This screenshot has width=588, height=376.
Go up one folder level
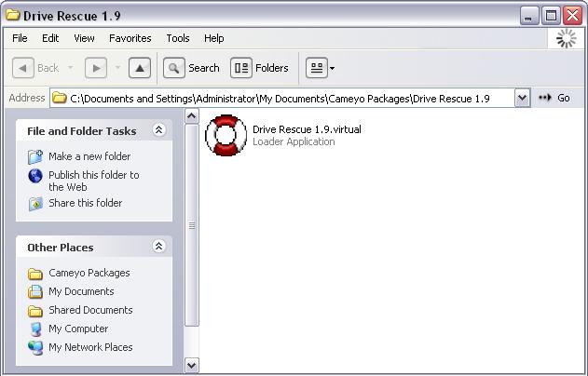[140, 68]
